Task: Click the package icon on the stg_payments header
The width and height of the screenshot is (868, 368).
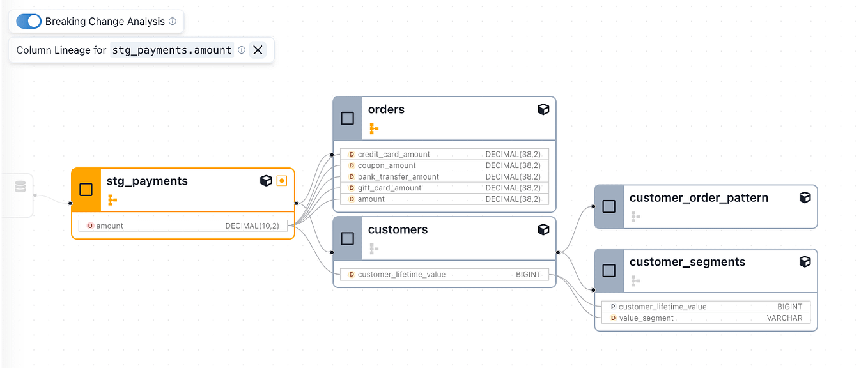Action: [267, 180]
